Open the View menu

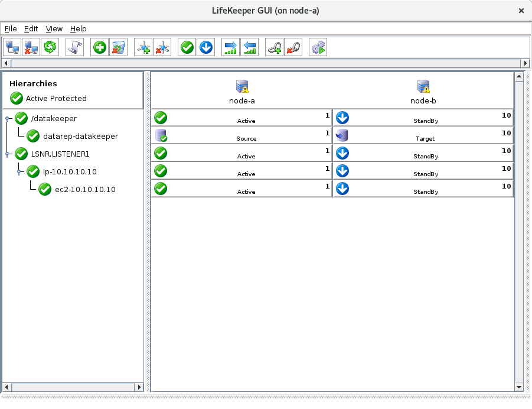(x=54, y=29)
